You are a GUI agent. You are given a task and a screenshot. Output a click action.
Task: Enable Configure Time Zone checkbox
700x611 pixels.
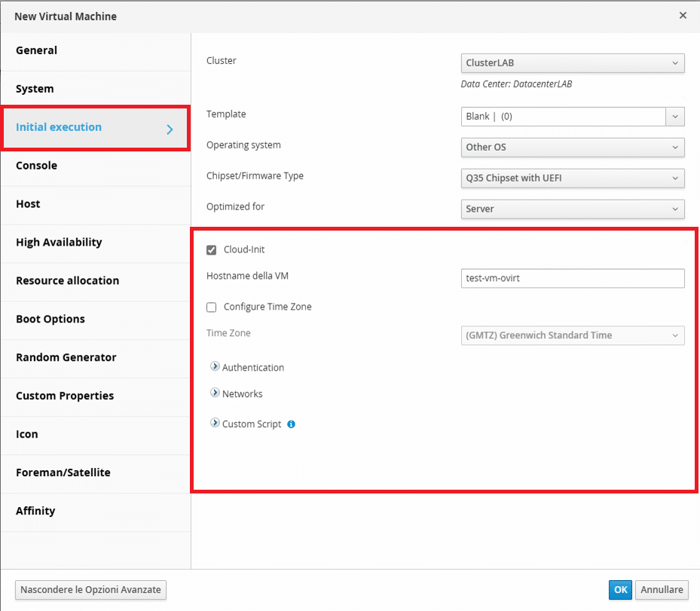(x=212, y=307)
